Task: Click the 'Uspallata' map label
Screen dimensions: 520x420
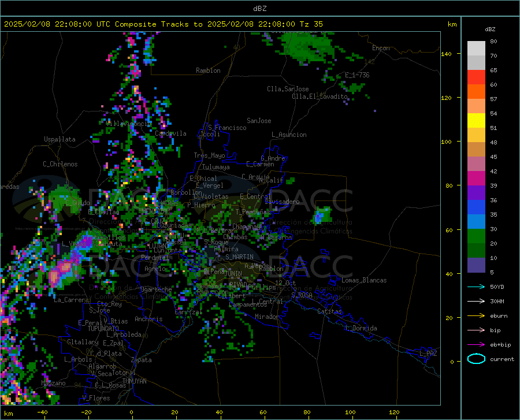Action: (x=60, y=139)
